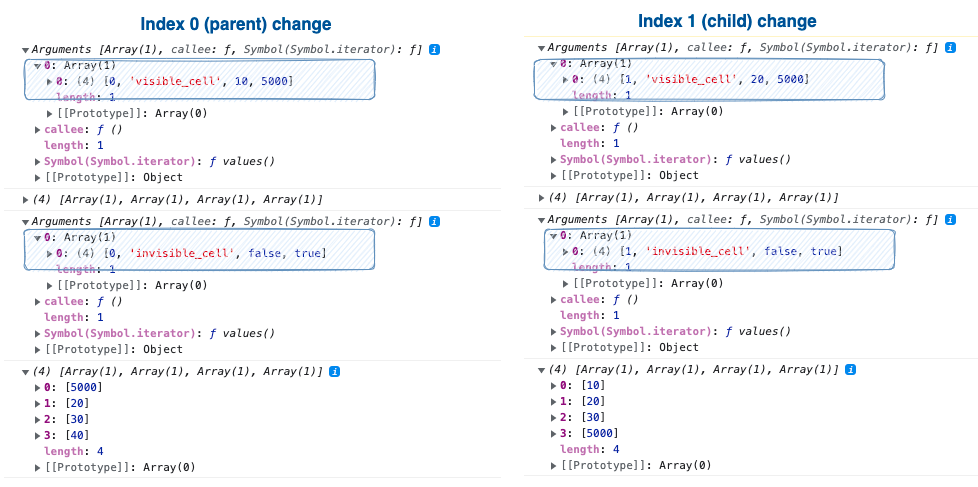978x487 pixels.
Task: Expand collapsed (4) array row in Index 0 panel
Action: (x=25, y=200)
